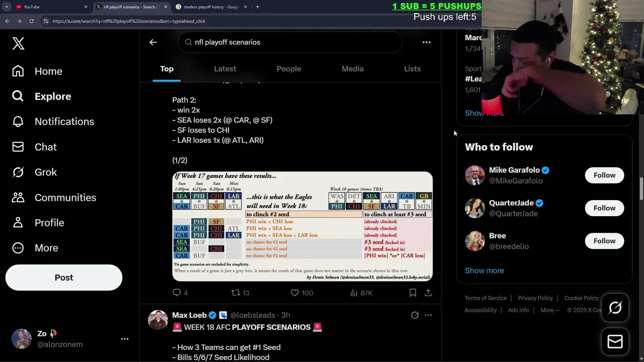Switch to steelers playoff history tab

click(211, 7)
